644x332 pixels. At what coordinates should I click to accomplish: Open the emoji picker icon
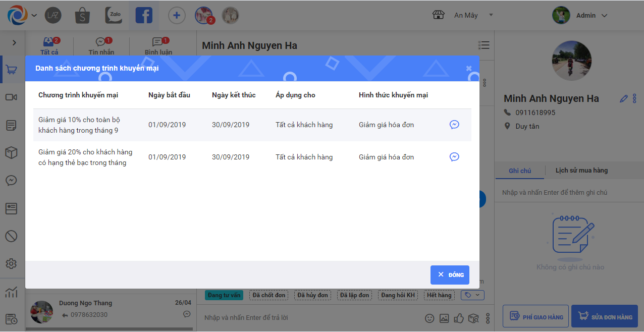pos(430,318)
